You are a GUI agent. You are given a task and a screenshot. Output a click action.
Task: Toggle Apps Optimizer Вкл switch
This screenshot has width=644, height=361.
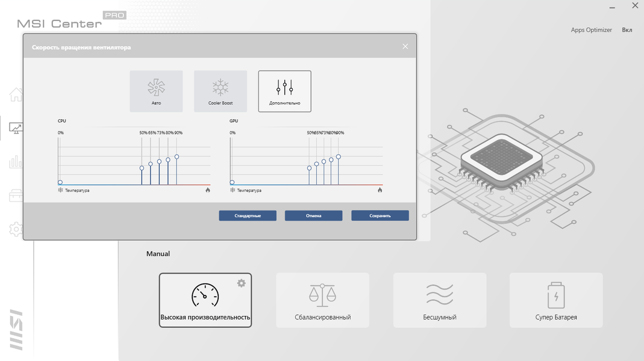[627, 30]
